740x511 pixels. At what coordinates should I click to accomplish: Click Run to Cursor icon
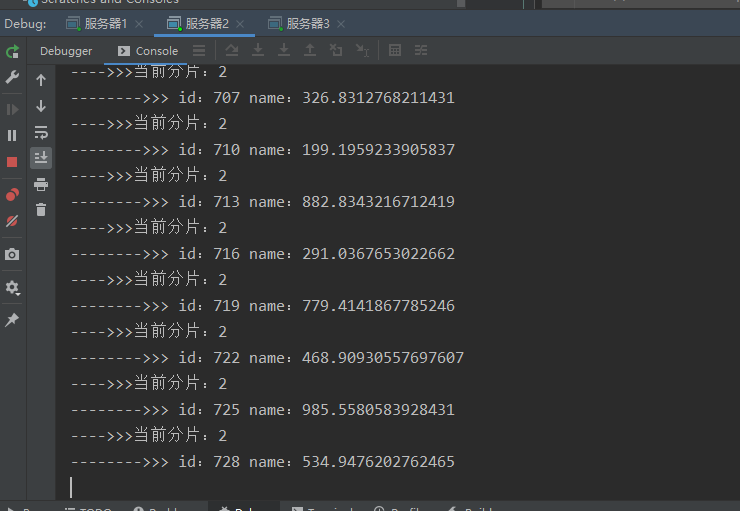[x=362, y=50]
